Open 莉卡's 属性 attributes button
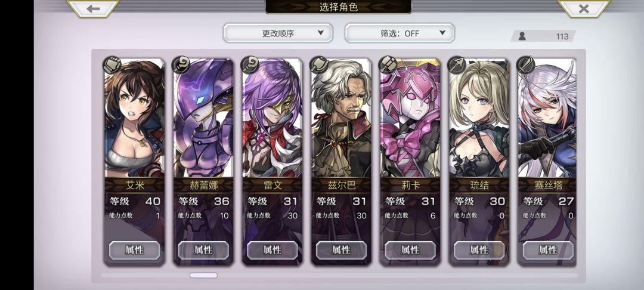The height and width of the screenshot is (290, 644). (410, 250)
